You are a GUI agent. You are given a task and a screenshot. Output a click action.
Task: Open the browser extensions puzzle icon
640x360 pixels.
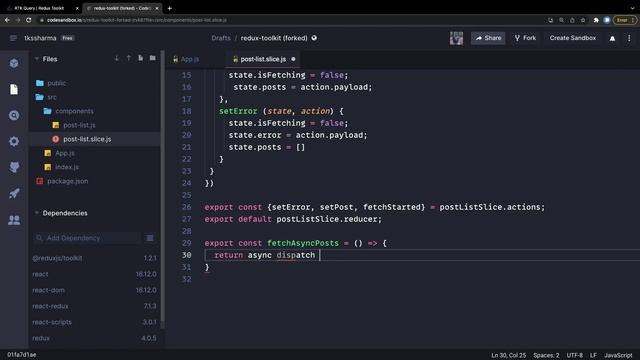[596, 20]
